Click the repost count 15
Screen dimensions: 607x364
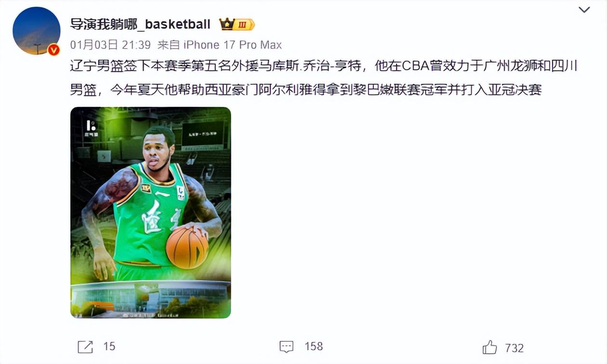(x=109, y=347)
